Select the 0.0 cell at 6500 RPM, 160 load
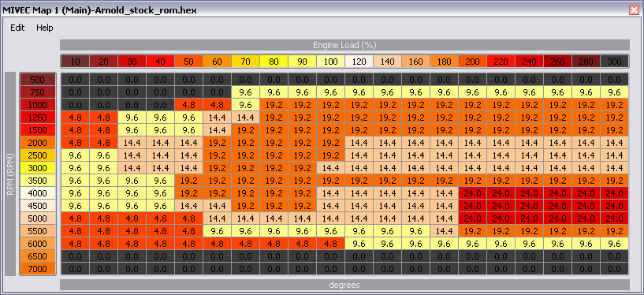This screenshot has width=644, height=295. pos(415,256)
